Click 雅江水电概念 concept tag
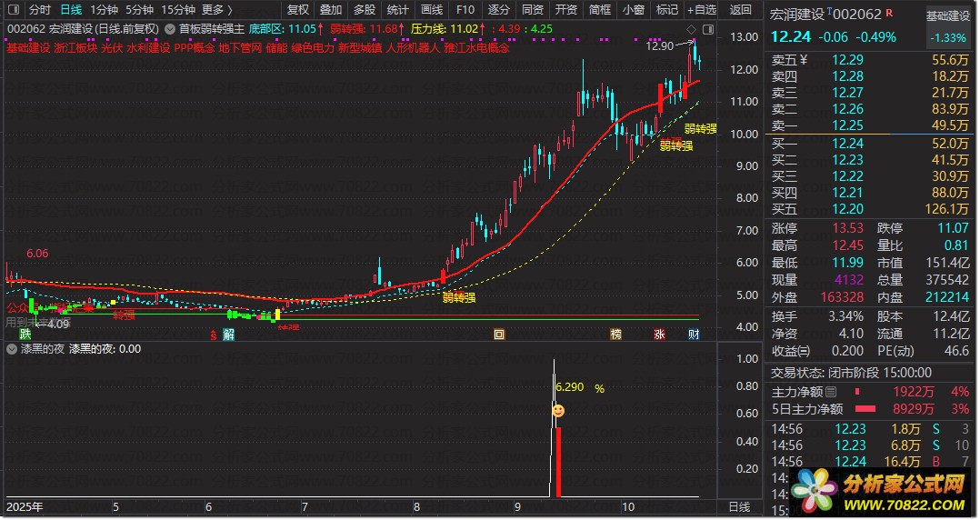 (477, 48)
